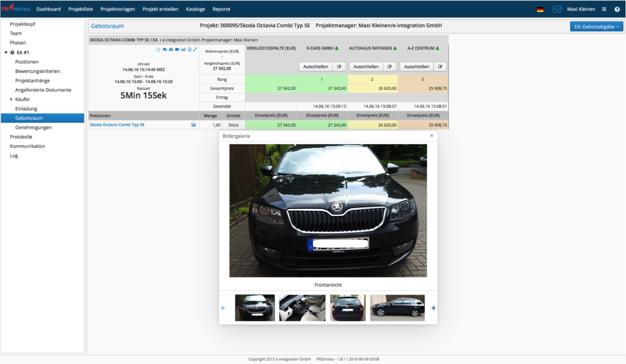Close the Bildergalerie dialog
Image resolution: width=626 pixels, height=364 pixels.
(431, 136)
